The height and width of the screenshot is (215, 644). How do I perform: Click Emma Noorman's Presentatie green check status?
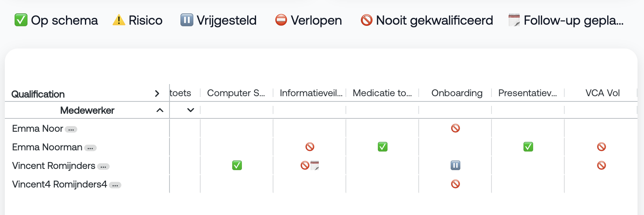click(528, 147)
